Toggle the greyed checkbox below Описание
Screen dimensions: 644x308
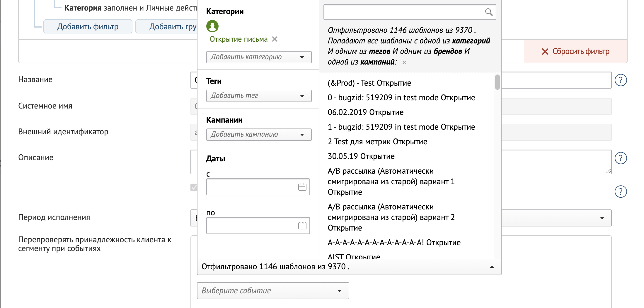(x=194, y=187)
